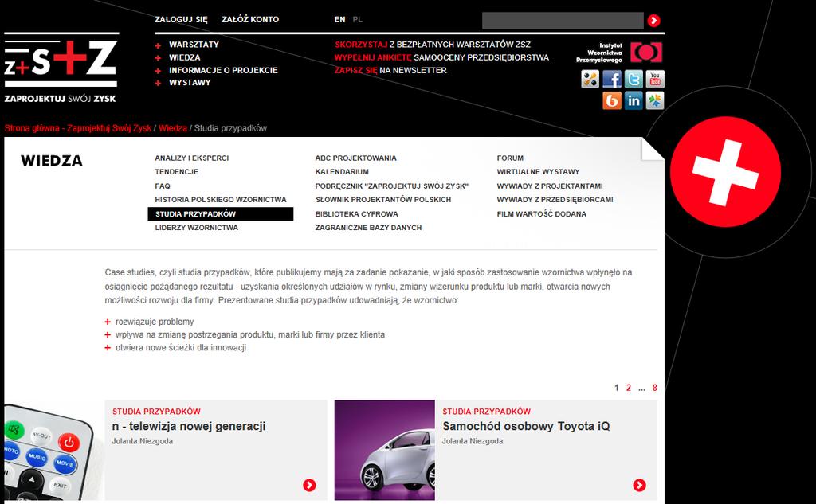Select highlighted STUDIA PRZYPADKÓW item
The width and height of the screenshot is (816, 504).
(221, 213)
